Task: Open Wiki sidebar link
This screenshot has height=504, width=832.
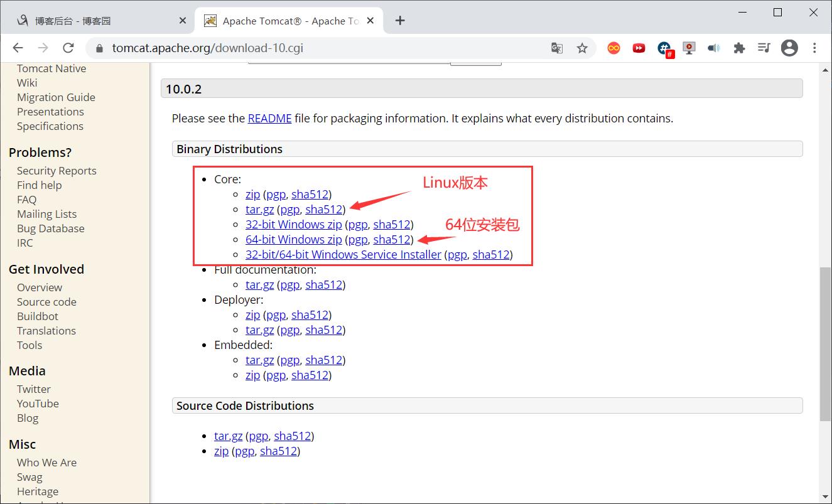Action: click(27, 83)
